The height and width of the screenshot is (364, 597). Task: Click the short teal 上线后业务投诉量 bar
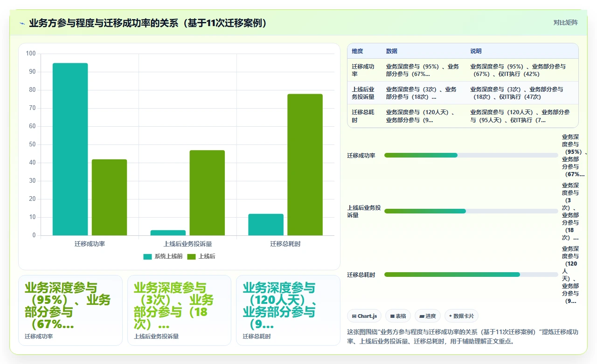pyautogui.click(x=168, y=233)
